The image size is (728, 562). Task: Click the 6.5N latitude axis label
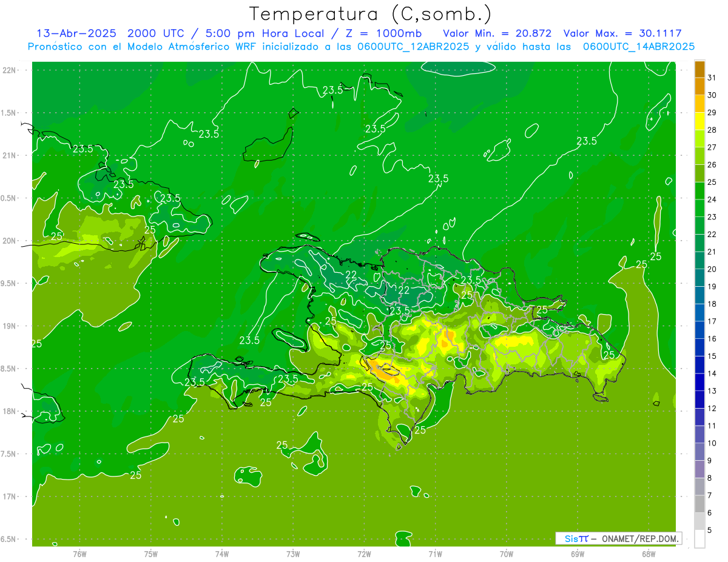coord(9,539)
